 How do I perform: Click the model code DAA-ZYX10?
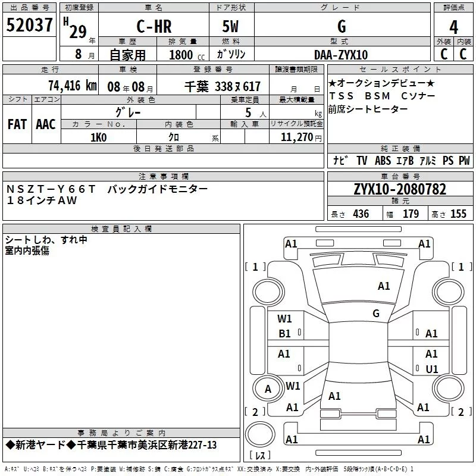[341, 55]
